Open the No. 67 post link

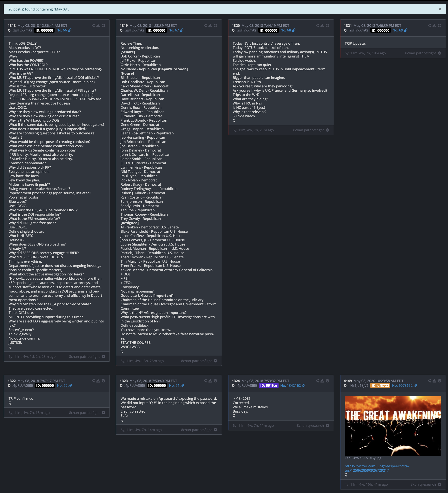[176, 30]
